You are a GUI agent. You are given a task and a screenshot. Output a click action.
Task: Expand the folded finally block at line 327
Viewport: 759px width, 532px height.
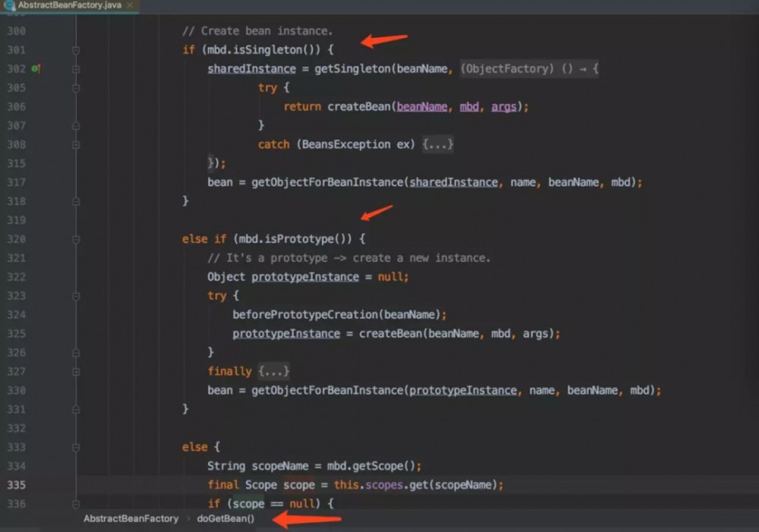click(76, 372)
